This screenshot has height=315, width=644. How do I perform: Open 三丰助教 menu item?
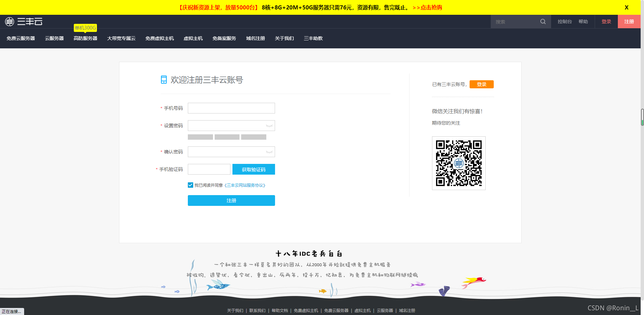(x=313, y=38)
